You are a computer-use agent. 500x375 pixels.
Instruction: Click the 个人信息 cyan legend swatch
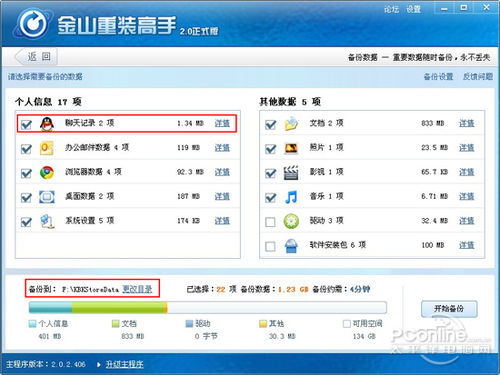tap(32, 324)
